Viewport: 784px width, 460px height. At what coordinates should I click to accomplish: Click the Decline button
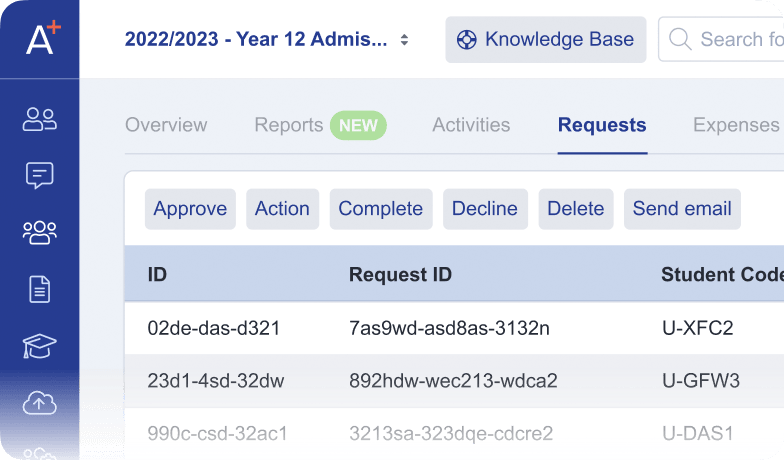point(485,209)
